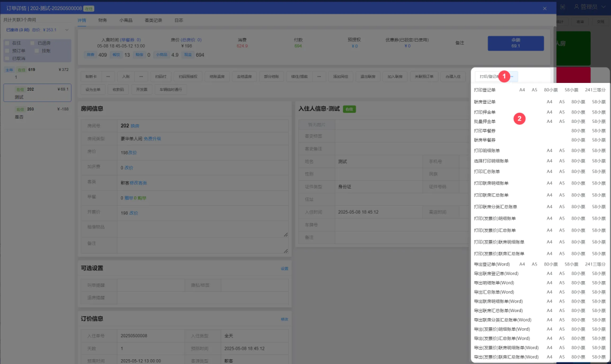Open the 日志 tab
Viewport: 611px width, 364px height.
point(179,20)
